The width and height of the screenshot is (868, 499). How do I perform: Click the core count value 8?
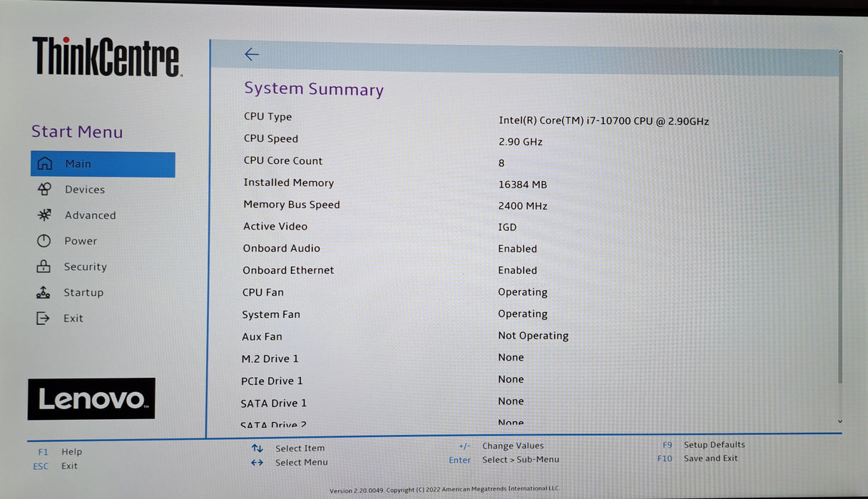click(x=501, y=163)
